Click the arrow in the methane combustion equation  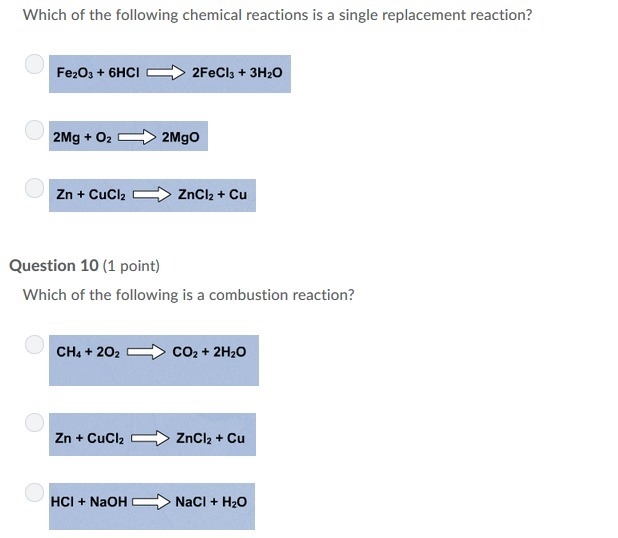point(146,352)
